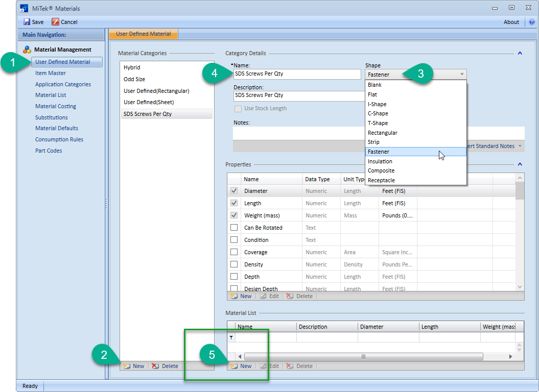The height and width of the screenshot is (392, 539).
Task: Select User Defined(Sheet) category
Action: coord(167,102)
